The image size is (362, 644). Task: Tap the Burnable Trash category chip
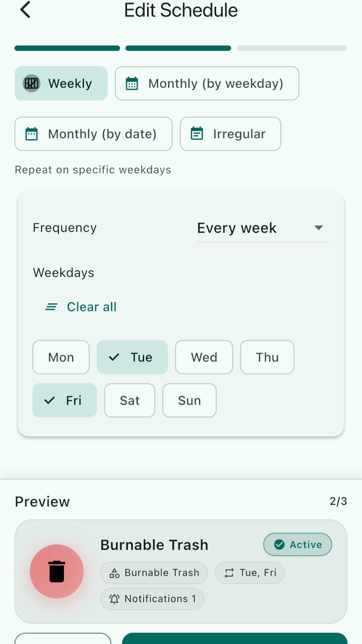point(154,573)
